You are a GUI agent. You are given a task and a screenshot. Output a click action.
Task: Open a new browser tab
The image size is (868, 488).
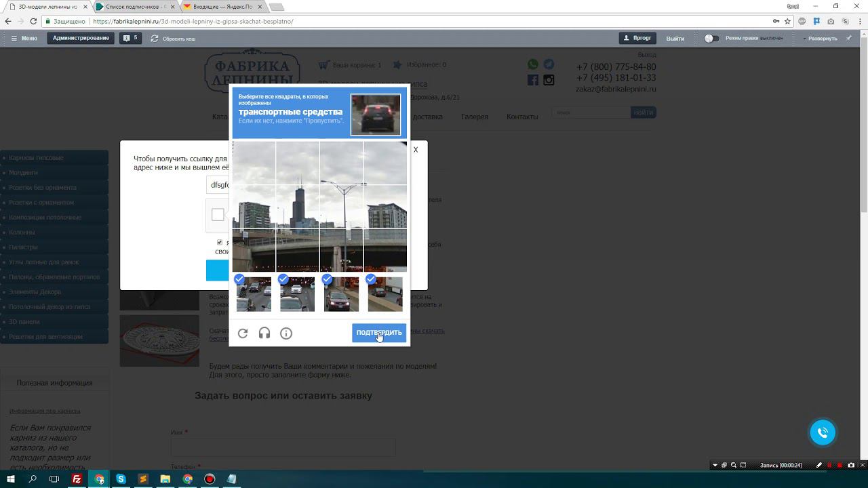tap(277, 7)
